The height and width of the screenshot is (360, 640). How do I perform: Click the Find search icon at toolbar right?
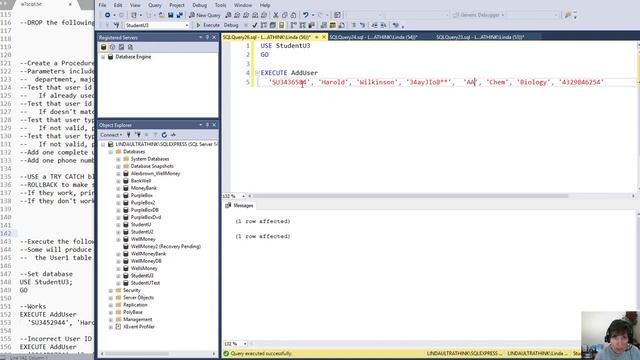568,15
